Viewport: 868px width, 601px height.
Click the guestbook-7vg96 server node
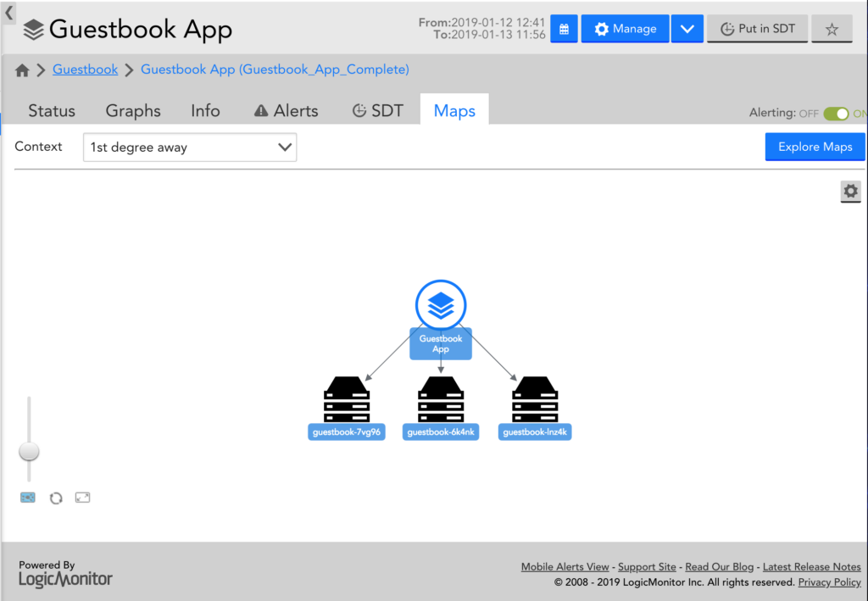pyautogui.click(x=347, y=398)
